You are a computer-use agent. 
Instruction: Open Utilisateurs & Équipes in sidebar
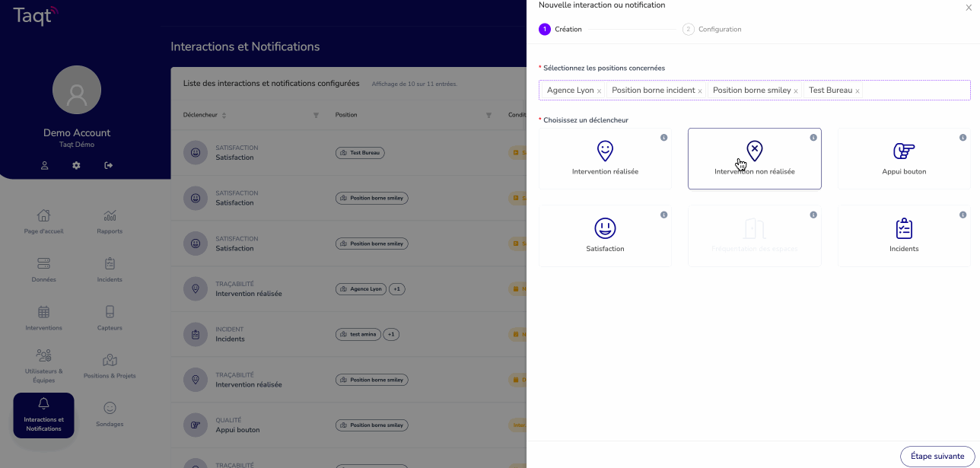point(43,366)
